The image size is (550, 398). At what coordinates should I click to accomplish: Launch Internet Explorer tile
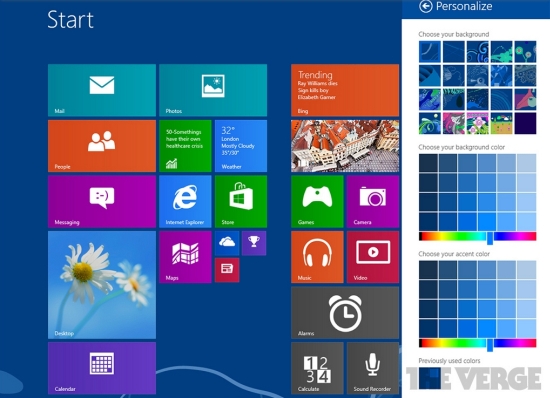click(x=185, y=202)
